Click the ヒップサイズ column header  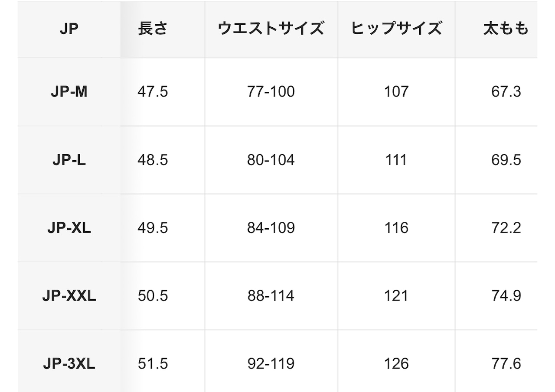point(396,29)
